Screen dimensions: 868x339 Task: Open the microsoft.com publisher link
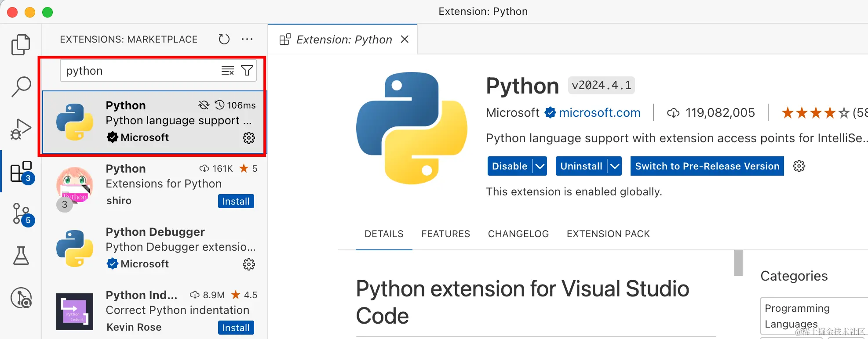pyautogui.click(x=599, y=113)
